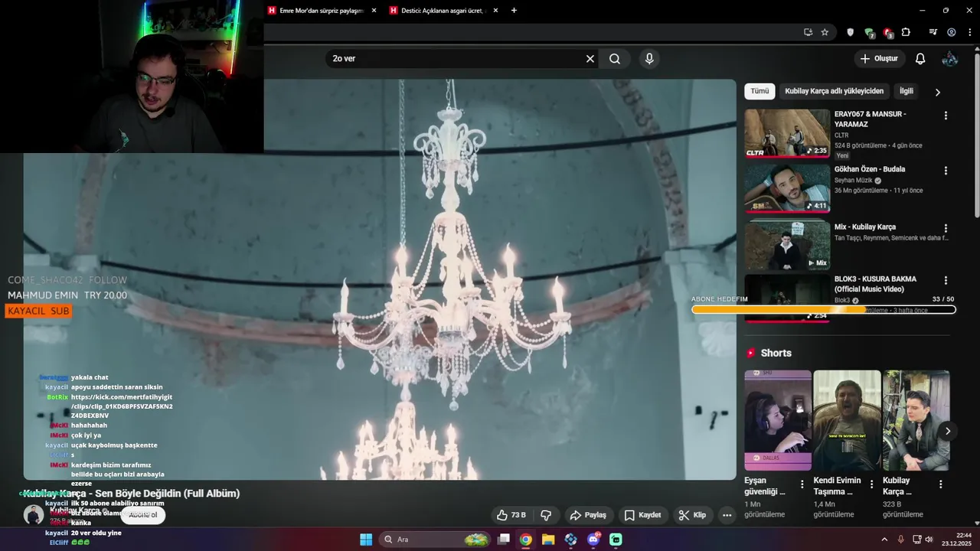Viewport: 980px width, 551px height.
Task: Open Task View on taskbar
Action: click(x=503, y=540)
